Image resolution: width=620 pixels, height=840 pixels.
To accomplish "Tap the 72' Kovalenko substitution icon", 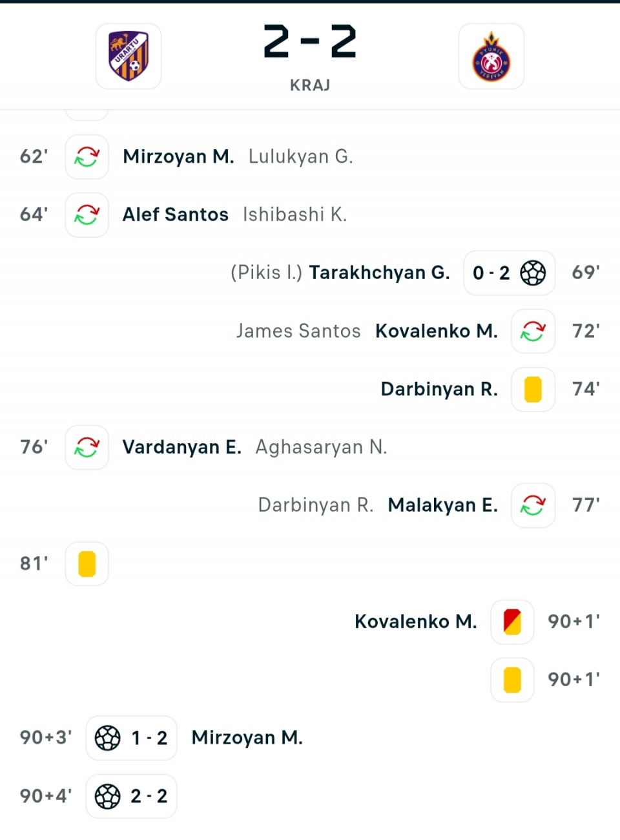I will pos(533,331).
